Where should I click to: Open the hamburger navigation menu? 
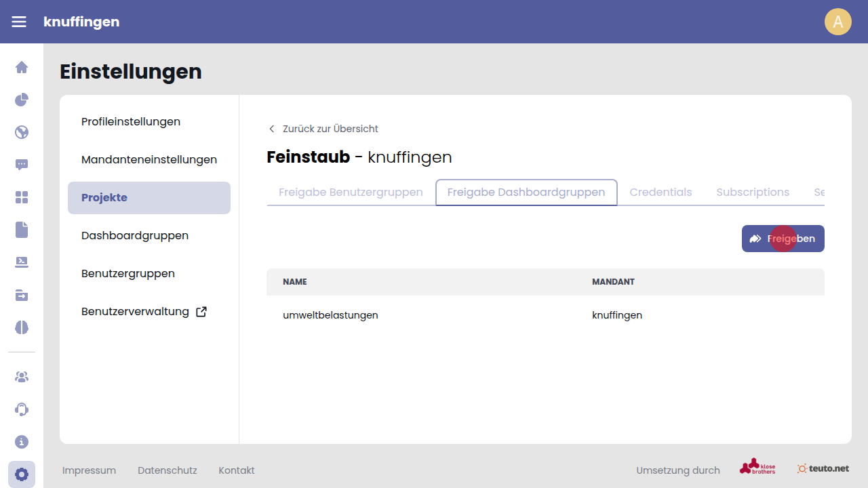[x=19, y=22]
